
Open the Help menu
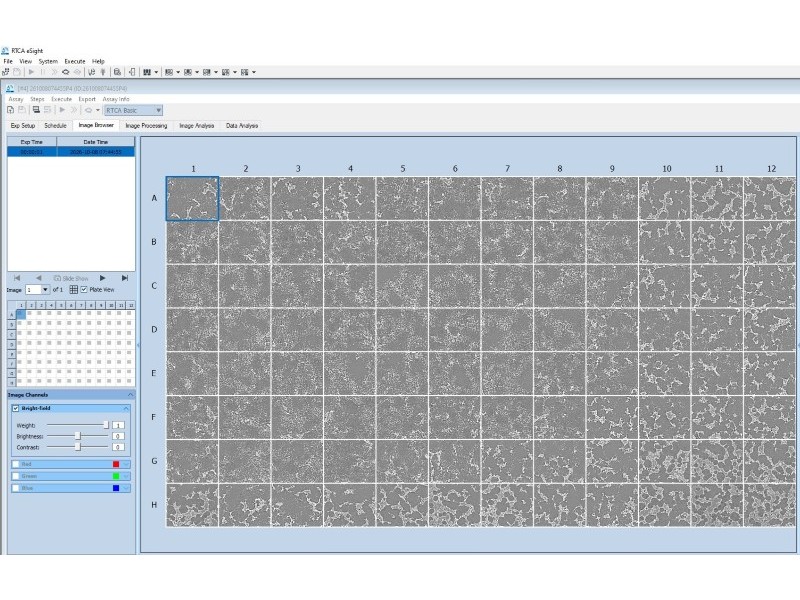98,61
